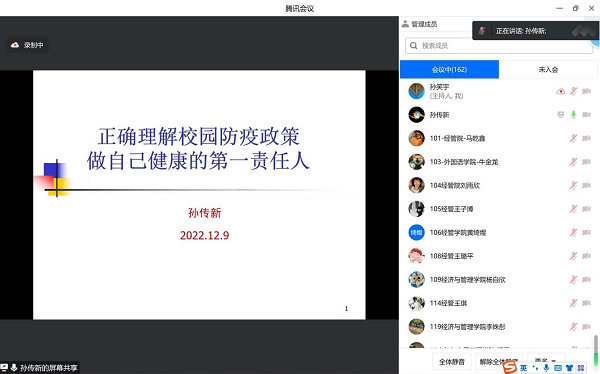
Task: Click the 录制中 cloud recording indicator
Action: pyautogui.click(x=27, y=45)
